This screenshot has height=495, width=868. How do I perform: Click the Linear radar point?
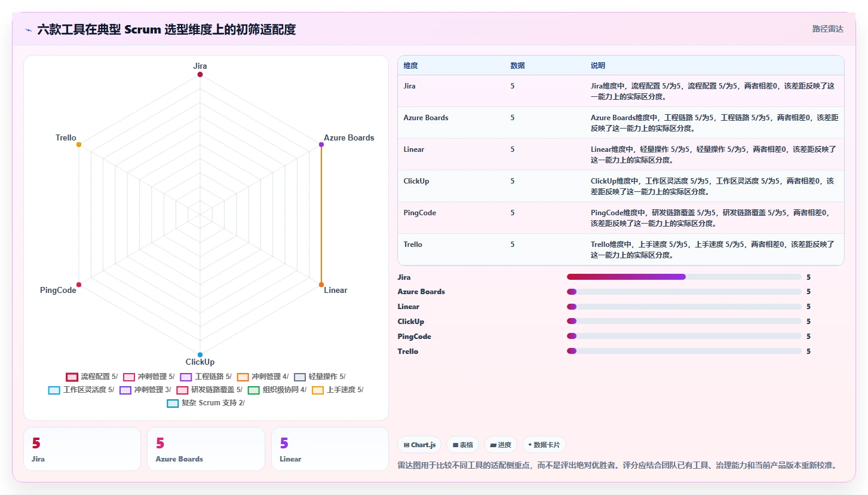321,285
